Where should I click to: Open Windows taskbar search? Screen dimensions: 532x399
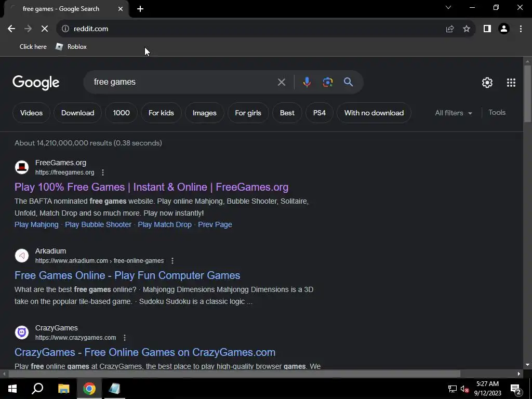37,389
